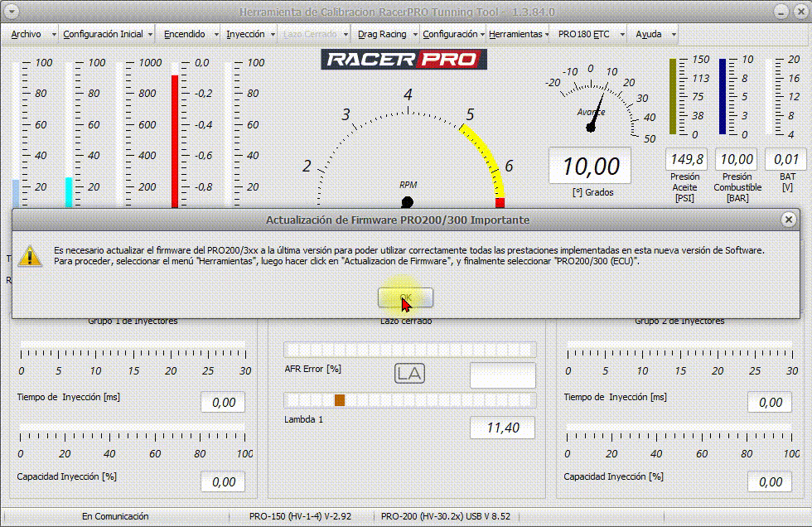
Task: Click the 10,00 Grados advance readout
Action: [590, 167]
